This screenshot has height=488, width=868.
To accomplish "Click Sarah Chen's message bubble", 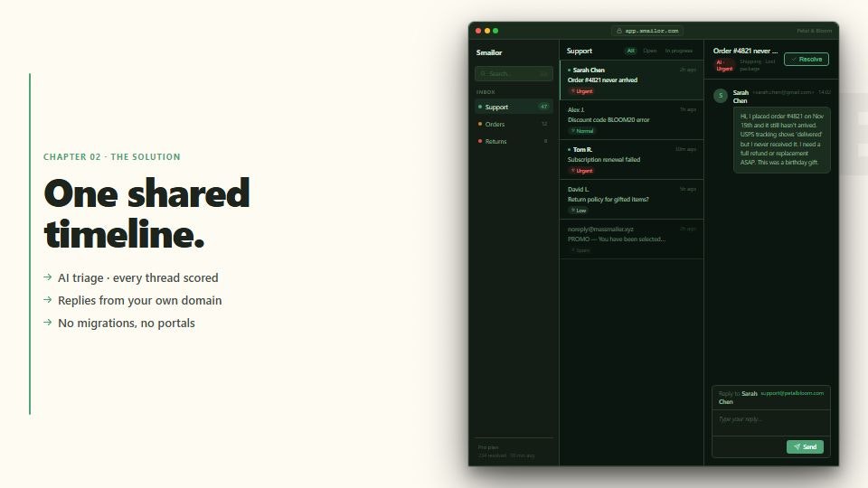I will 781,139.
